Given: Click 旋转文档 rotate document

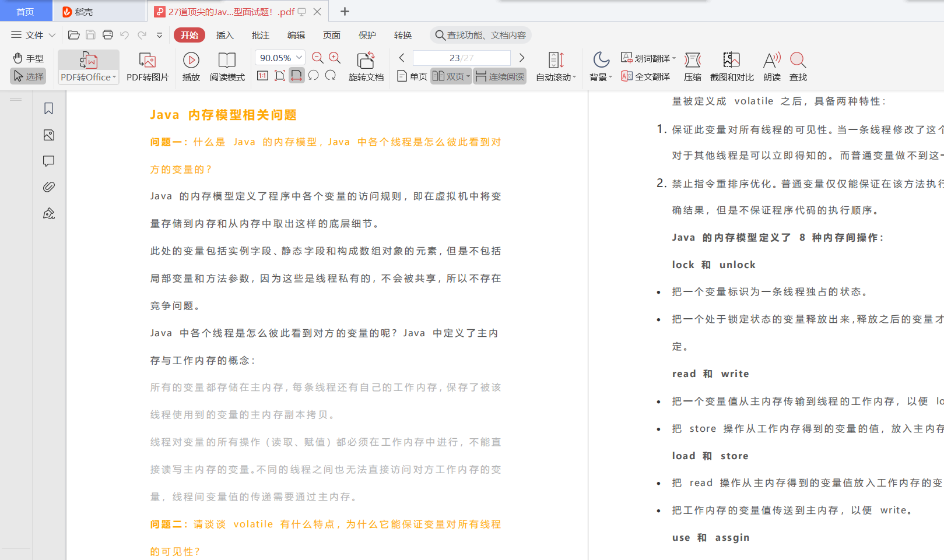Looking at the screenshot, I should pyautogui.click(x=366, y=67).
